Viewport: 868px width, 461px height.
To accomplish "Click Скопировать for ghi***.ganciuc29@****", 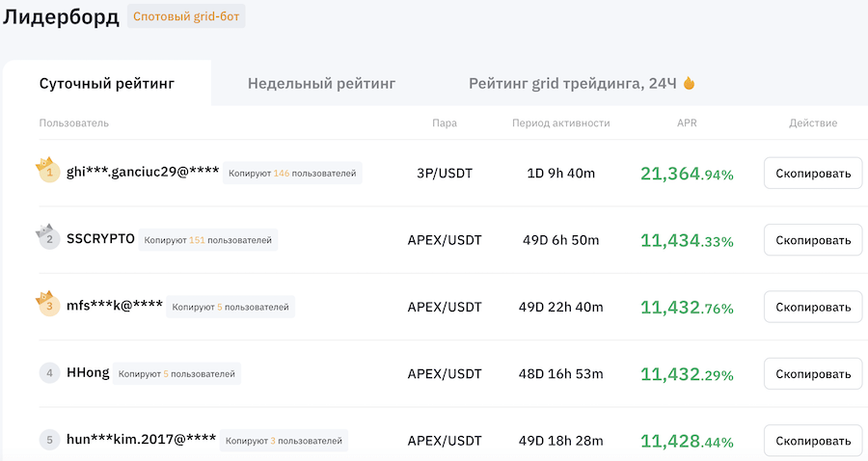I will point(813,174).
